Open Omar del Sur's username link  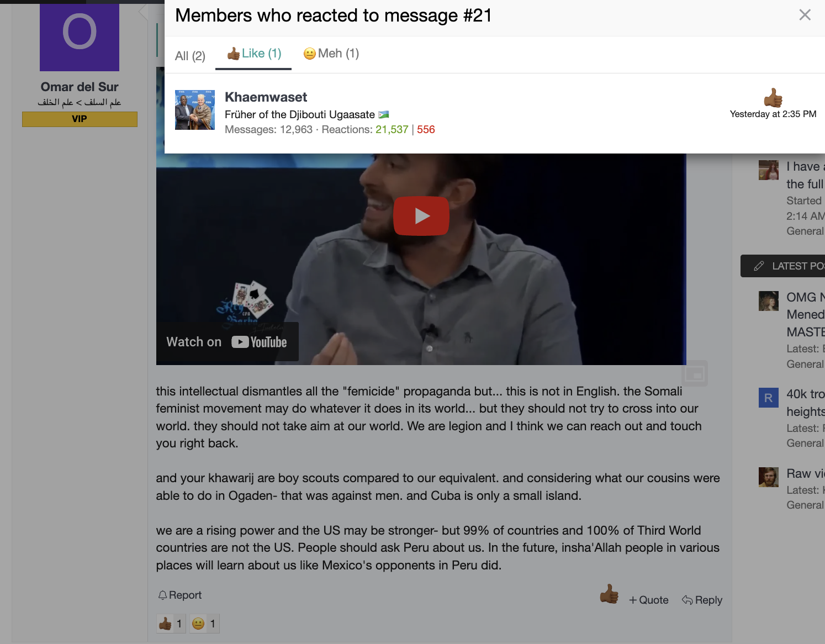tap(80, 87)
